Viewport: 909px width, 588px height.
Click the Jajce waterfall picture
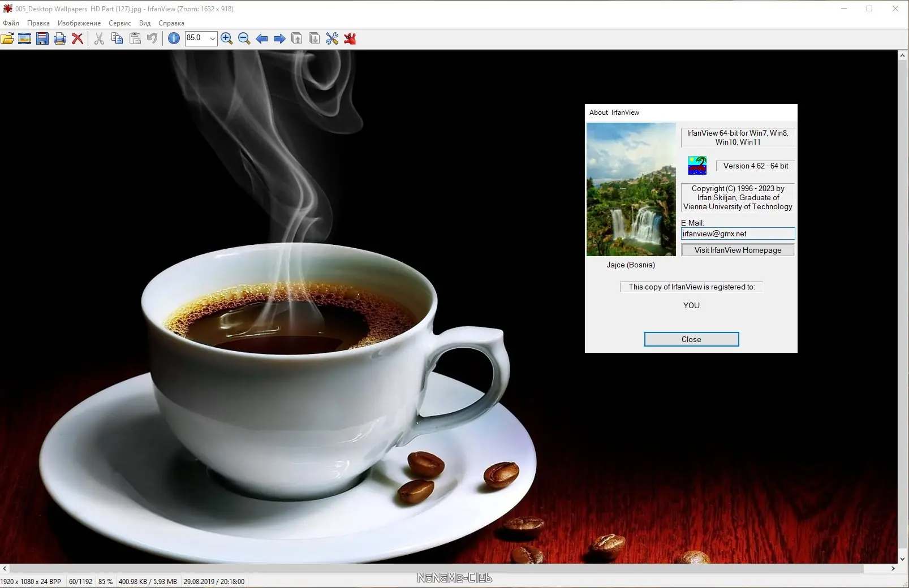pos(631,189)
